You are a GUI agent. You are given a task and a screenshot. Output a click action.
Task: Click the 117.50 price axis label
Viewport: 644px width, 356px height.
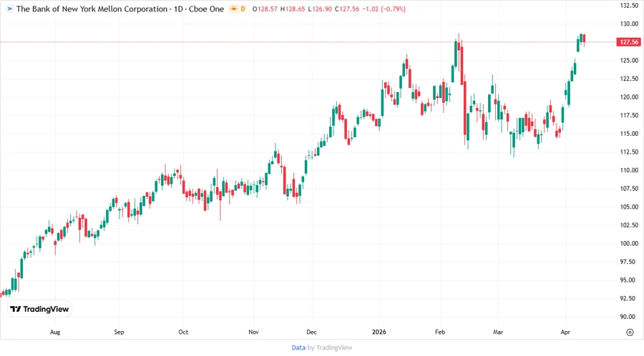point(629,115)
